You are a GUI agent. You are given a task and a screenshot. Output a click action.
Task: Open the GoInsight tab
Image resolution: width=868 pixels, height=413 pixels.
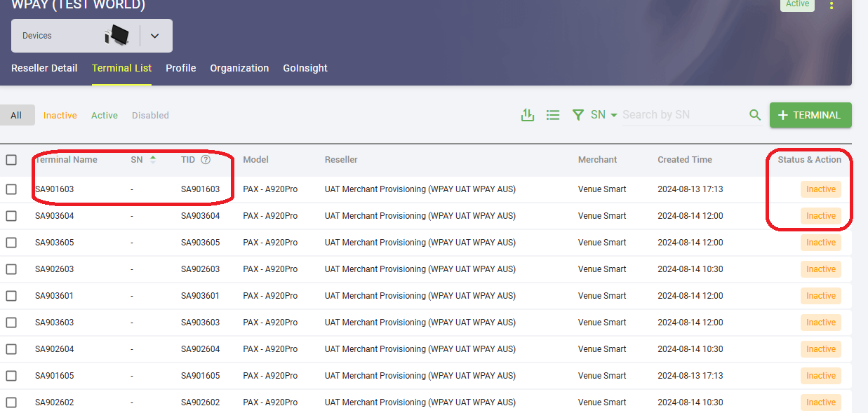coord(305,68)
